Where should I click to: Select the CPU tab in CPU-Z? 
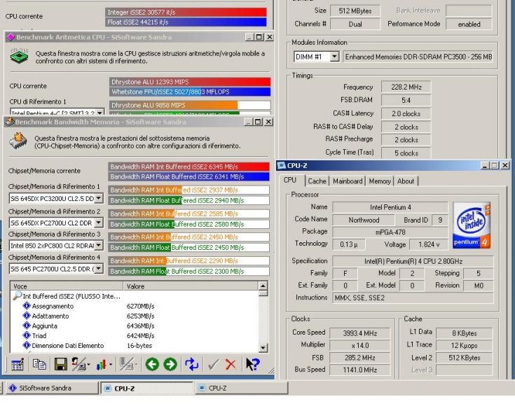(x=290, y=180)
